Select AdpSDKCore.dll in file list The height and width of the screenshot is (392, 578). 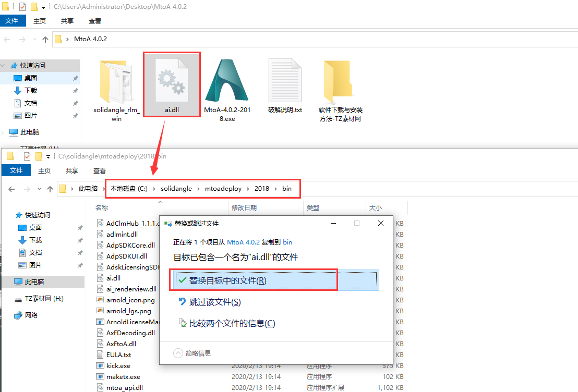[130, 246]
